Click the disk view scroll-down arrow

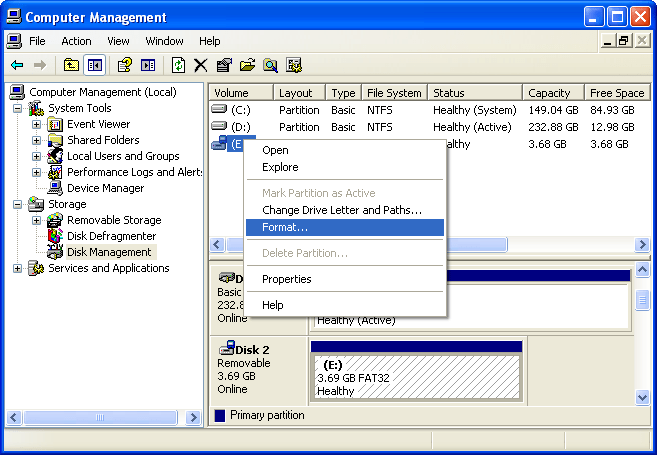(x=642, y=396)
